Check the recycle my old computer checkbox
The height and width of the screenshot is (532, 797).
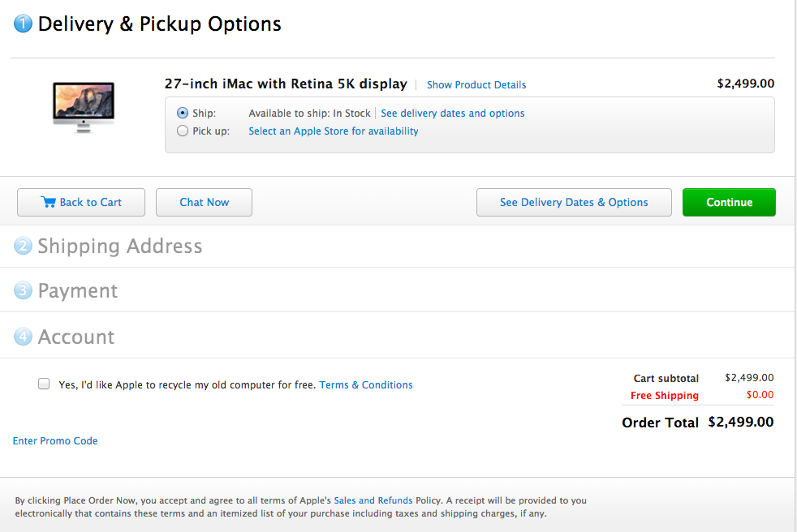click(x=44, y=384)
